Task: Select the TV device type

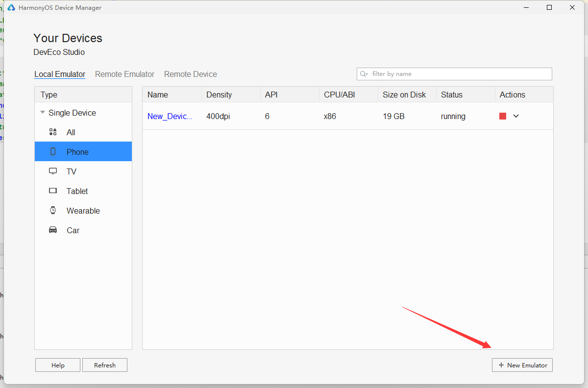Action: click(83, 171)
